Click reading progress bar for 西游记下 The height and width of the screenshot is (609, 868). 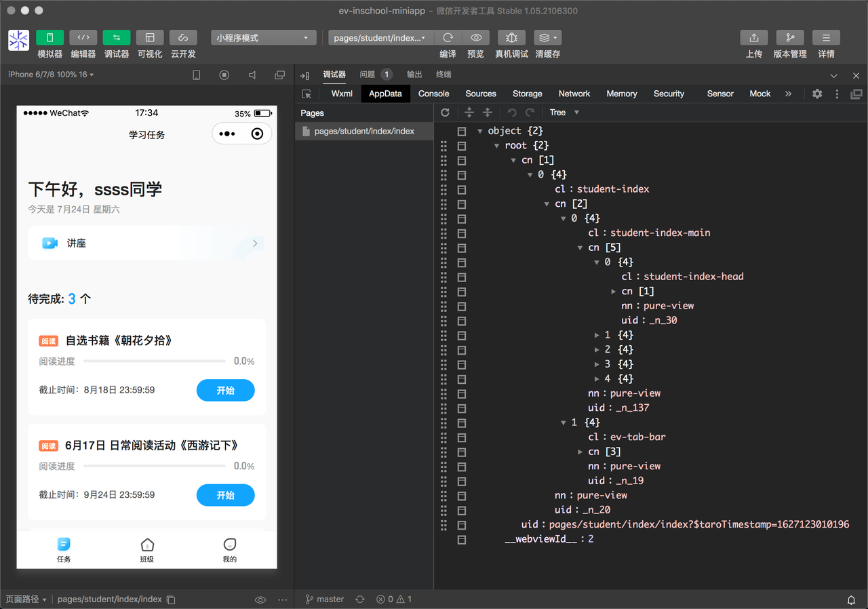[x=154, y=467]
